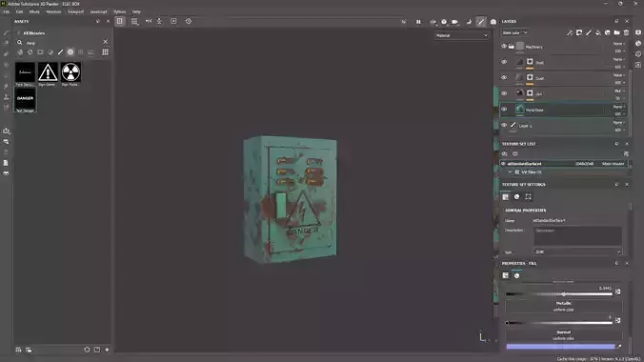644x362 pixels.
Task: Click the Assets search input field
Action: click(62, 42)
